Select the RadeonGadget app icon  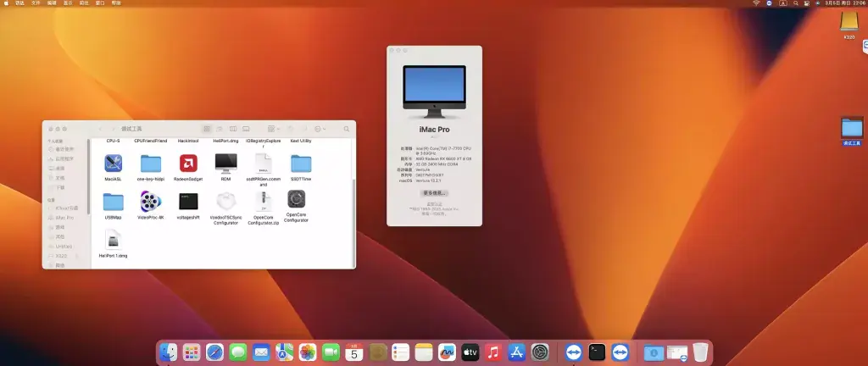188,164
